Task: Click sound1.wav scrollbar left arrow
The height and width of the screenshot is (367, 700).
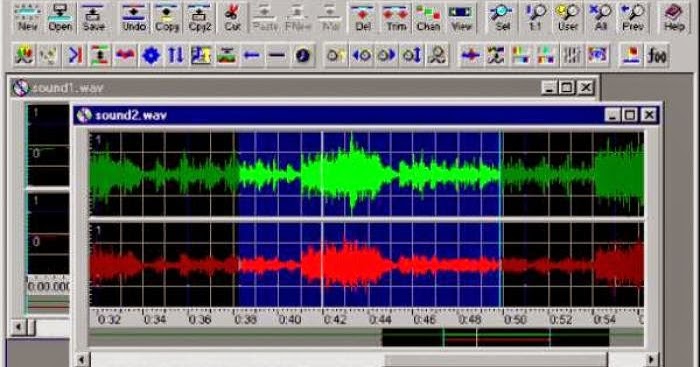Action: [18, 327]
